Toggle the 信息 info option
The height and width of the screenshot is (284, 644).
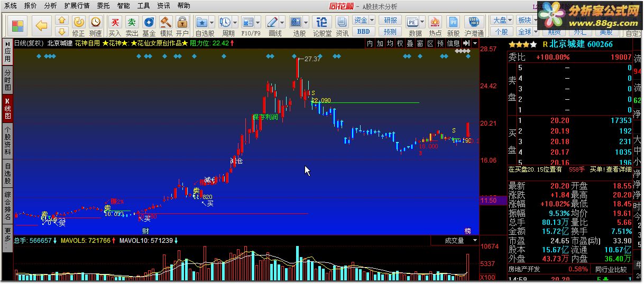pyautogui.click(x=454, y=43)
